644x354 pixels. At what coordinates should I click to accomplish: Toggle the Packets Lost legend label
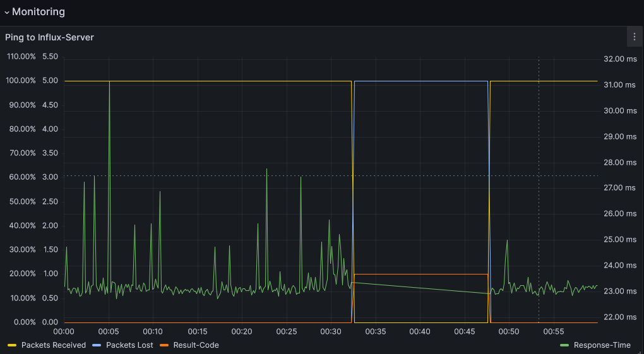pos(129,345)
